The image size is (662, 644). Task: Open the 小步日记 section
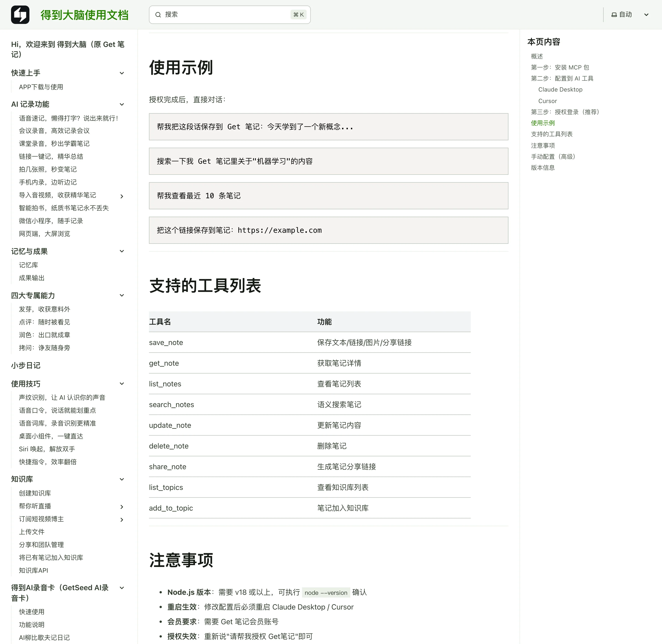pyautogui.click(x=26, y=365)
